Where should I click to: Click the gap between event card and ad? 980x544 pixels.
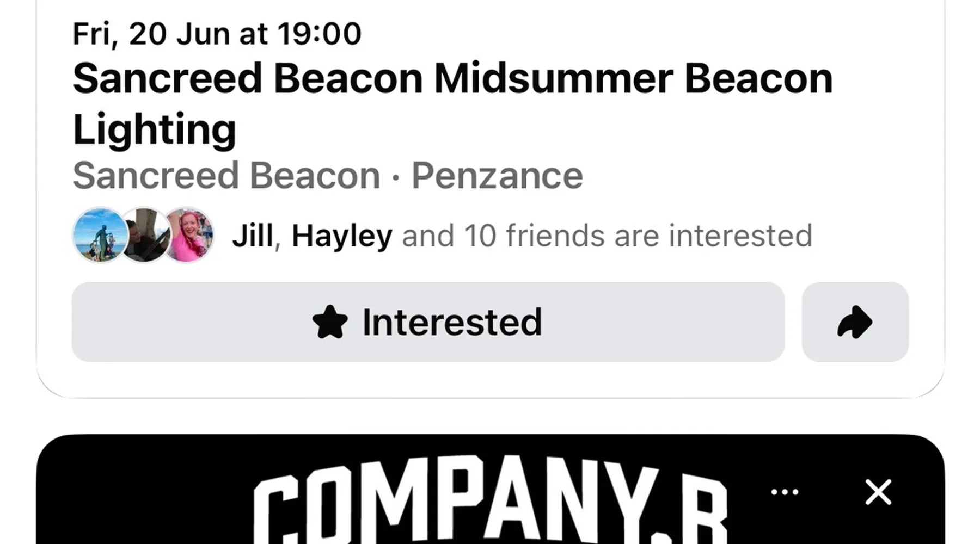(490, 416)
